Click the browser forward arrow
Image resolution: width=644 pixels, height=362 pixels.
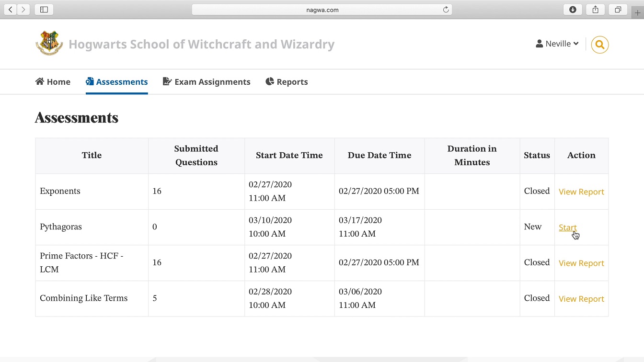(23, 10)
